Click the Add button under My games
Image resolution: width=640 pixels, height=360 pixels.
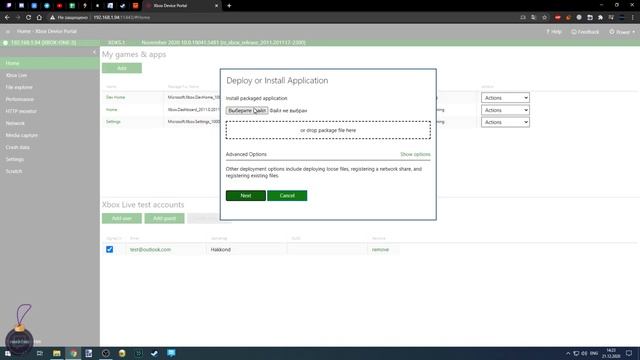[122, 68]
